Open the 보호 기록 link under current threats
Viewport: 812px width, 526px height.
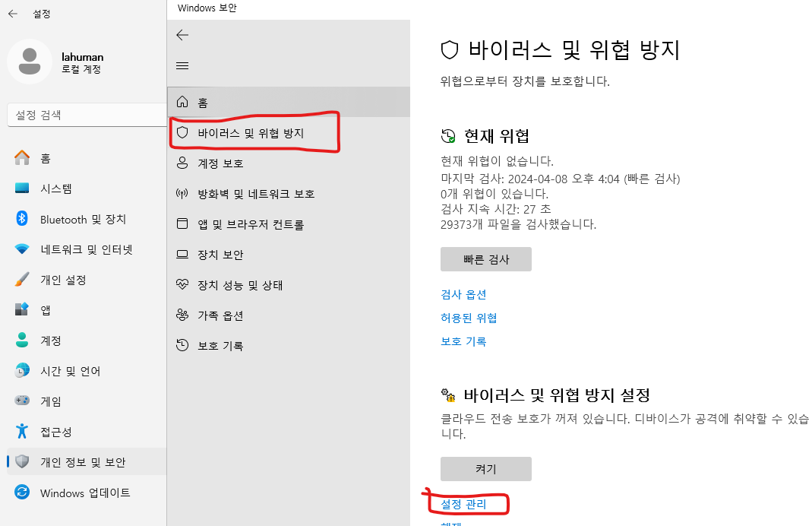coord(463,341)
